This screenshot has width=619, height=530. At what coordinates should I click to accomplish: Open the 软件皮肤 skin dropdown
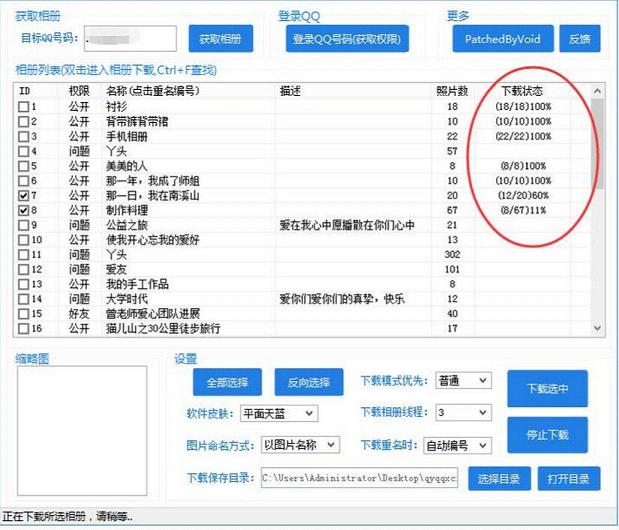(279, 414)
